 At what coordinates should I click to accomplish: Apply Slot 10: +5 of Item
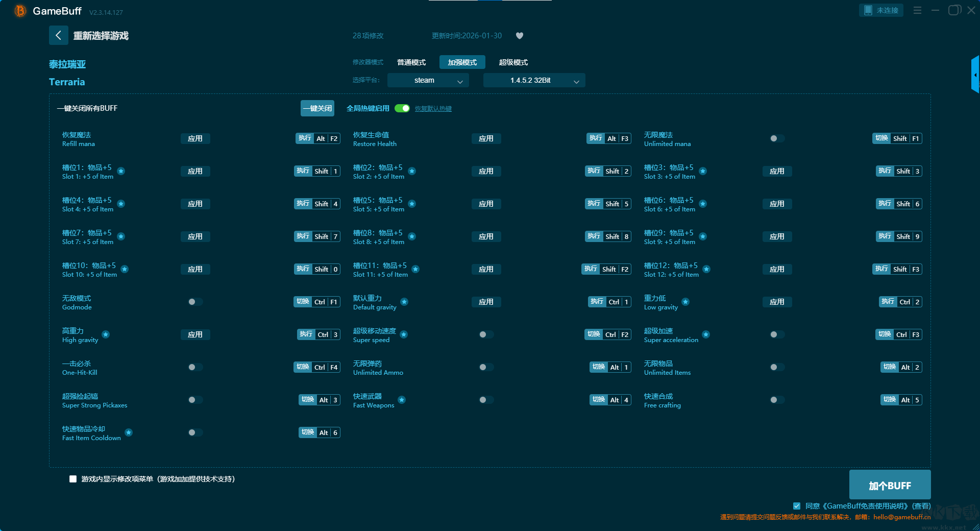195,269
